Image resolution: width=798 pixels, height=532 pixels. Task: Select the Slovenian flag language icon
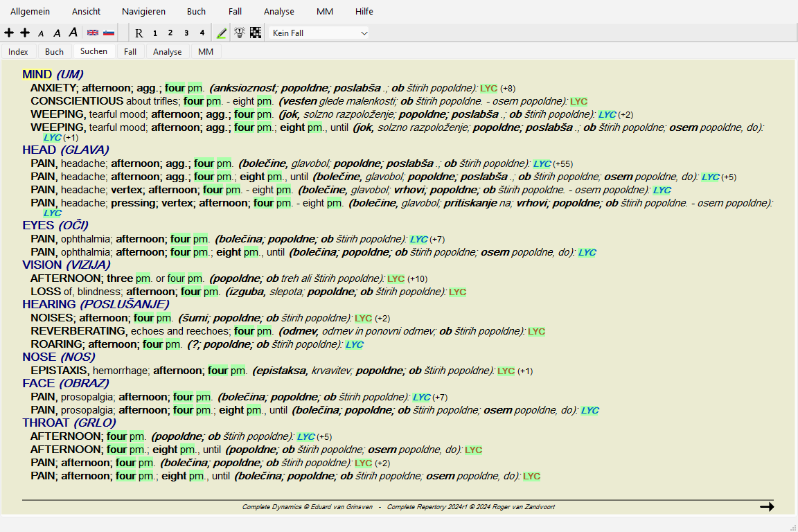click(109, 33)
